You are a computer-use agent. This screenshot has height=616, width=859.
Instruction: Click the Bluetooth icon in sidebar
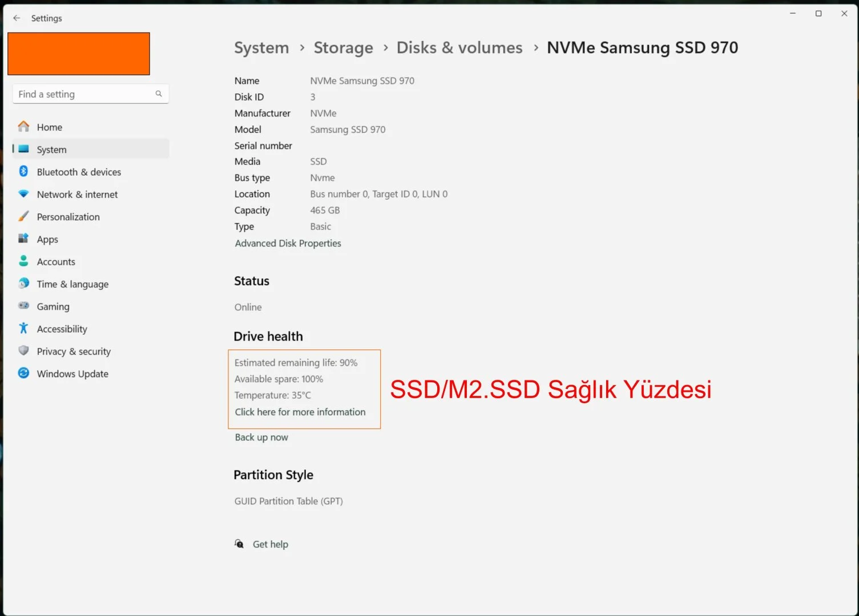(x=23, y=171)
